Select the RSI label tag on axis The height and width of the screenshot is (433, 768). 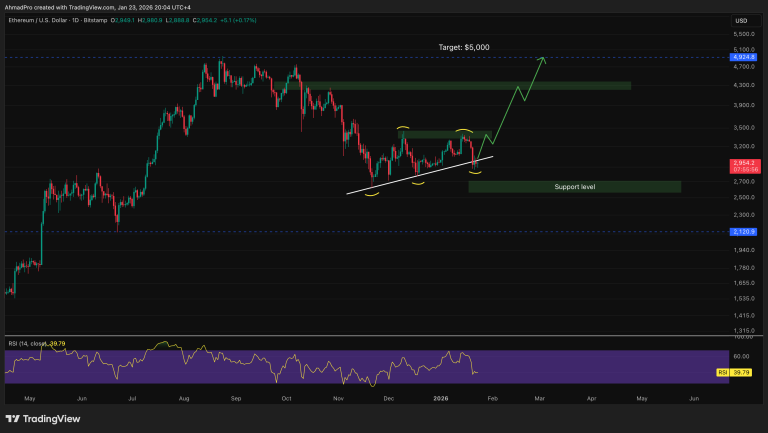(721, 372)
